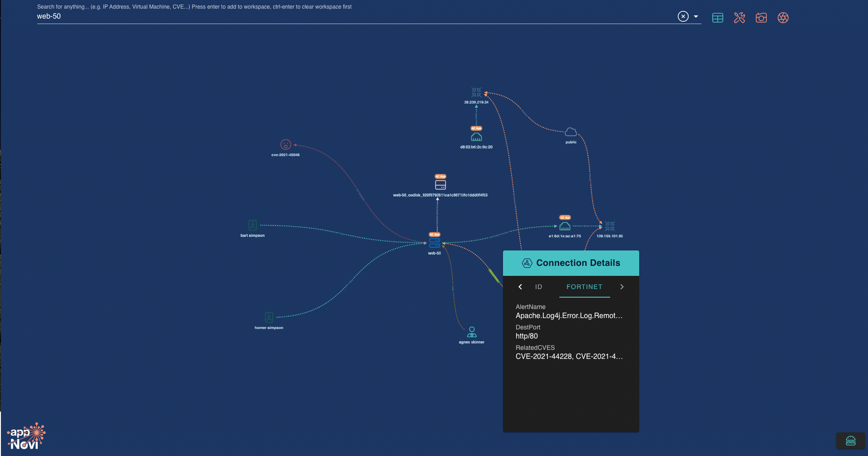Expand the search options dropdown arrow
Image resolution: width=868 pixels, height=456 pixels.
696,16
